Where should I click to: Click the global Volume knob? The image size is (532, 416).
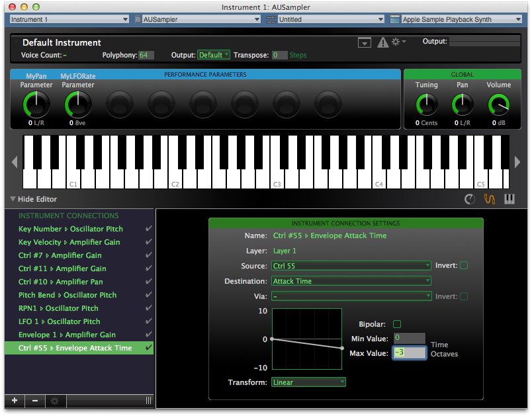click(498, 104)
